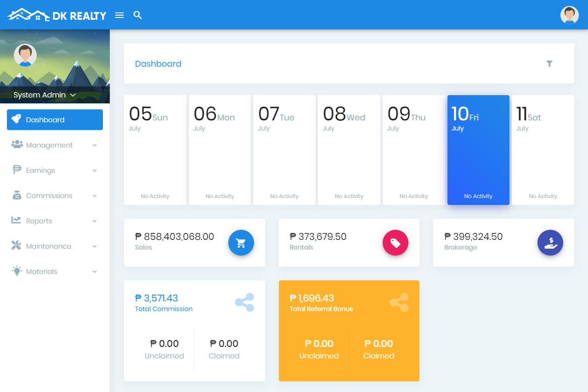Viewport: 588px width, 392px height.
Task: Open the Management menu label
Action: tap(49, 145)
